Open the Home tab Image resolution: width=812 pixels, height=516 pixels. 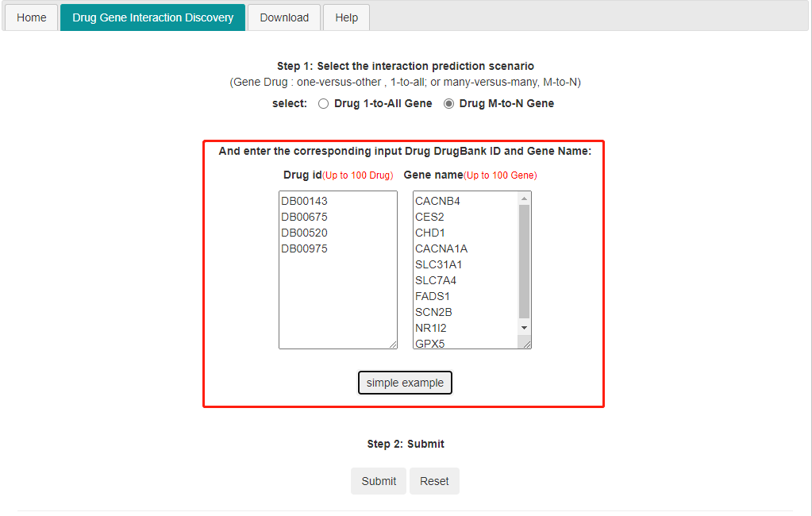click(32, 17)
